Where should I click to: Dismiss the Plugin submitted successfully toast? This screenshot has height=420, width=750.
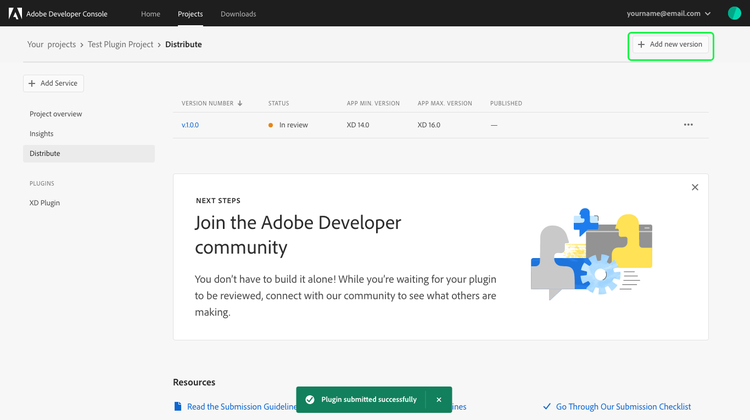point(439,399)
